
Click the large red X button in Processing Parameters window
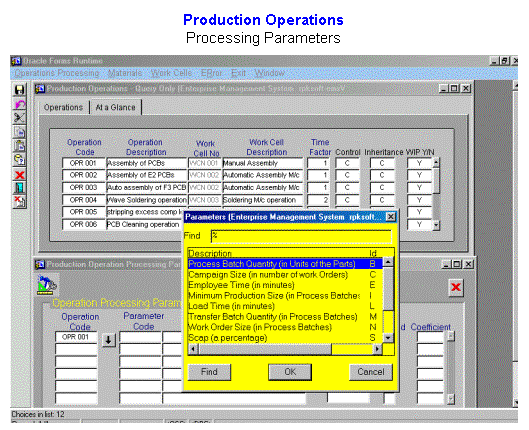(456, 287)
